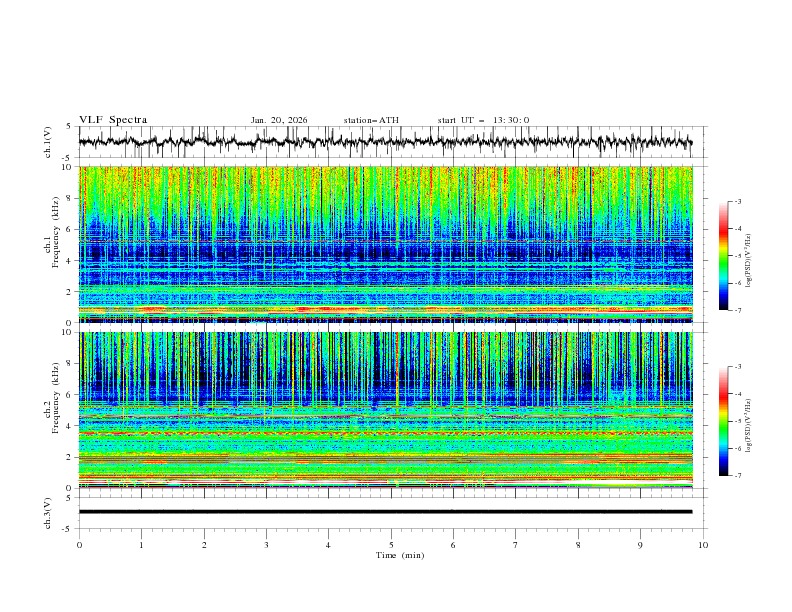Click the station=ATH label

pos(371,120)
